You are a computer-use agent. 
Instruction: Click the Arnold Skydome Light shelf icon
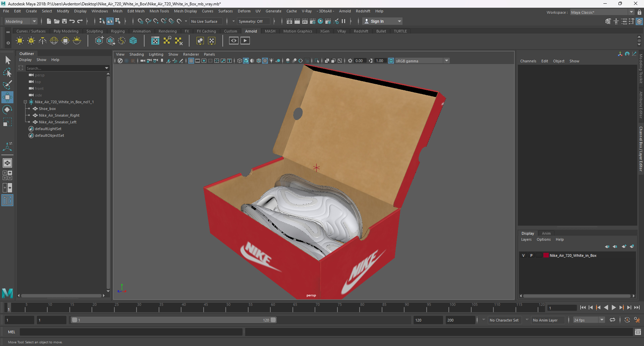[54, 41]
